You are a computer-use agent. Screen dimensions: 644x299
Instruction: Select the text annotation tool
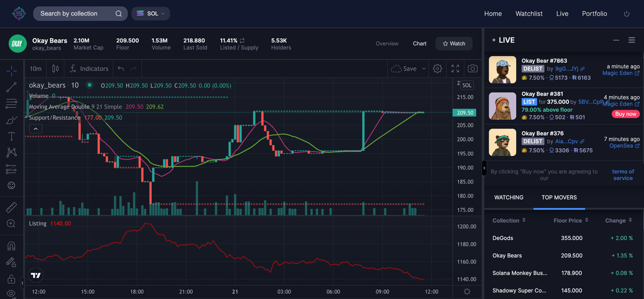[11, 136]
